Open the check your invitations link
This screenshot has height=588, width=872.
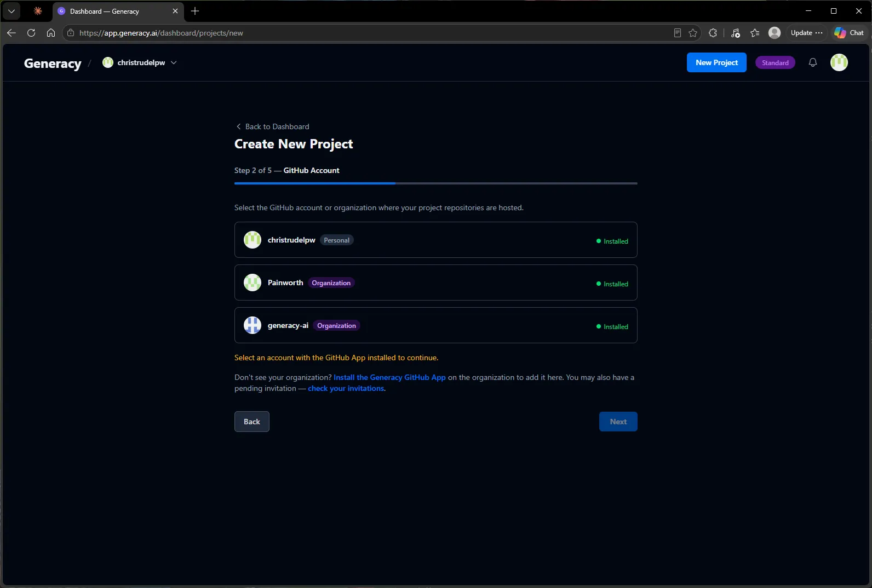[346, 388]
